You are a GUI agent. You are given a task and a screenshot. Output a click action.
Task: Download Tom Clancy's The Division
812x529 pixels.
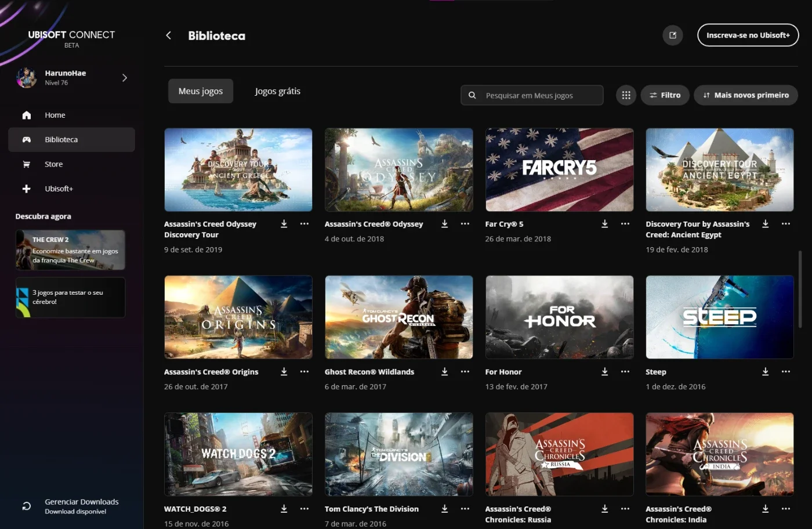point(445,509)
